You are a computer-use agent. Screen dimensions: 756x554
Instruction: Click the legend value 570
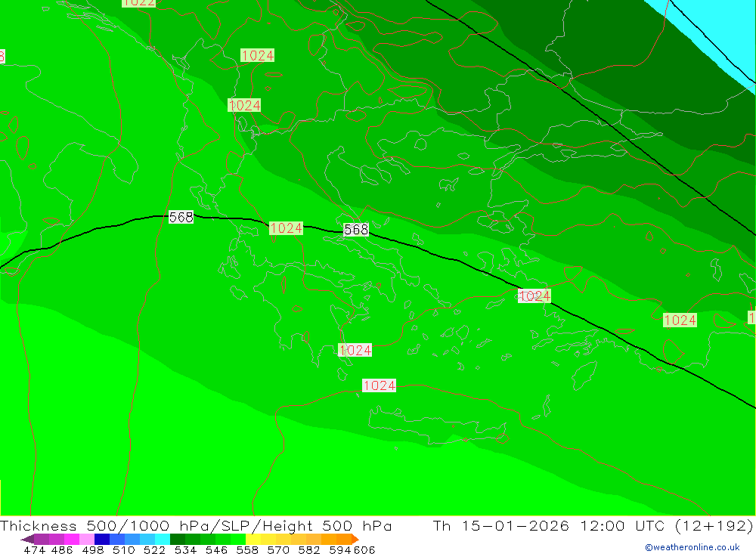pos(277,549)
